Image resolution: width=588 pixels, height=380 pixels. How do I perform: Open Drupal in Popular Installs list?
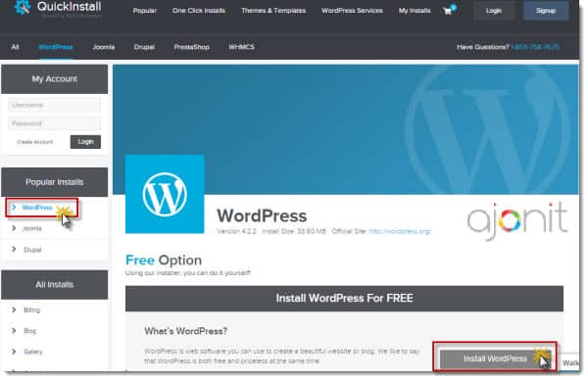(32, 250)
